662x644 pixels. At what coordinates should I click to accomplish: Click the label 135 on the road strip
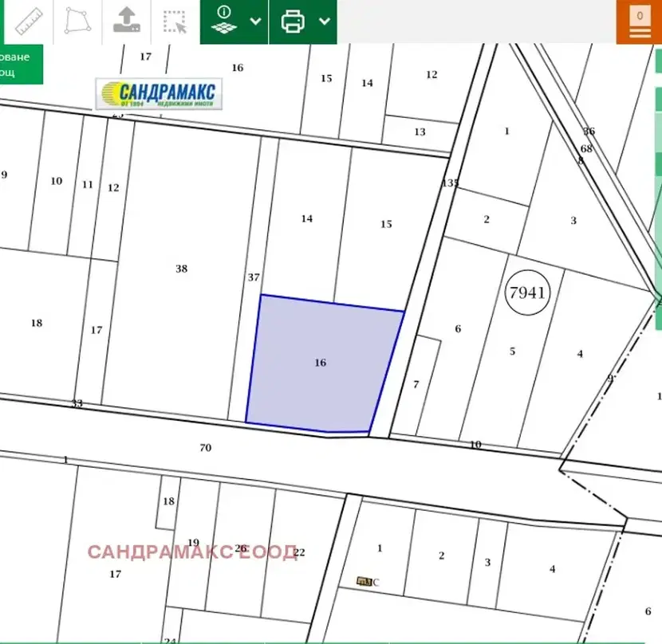pyautogui.click(x=450, y=183)
